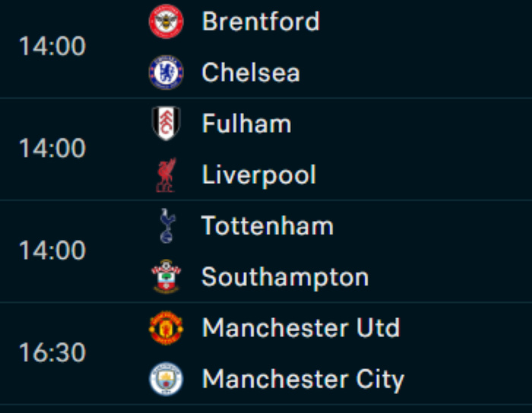532x413 pixels.
Task: Select the Fulham club badge
Action: [166, 124]
